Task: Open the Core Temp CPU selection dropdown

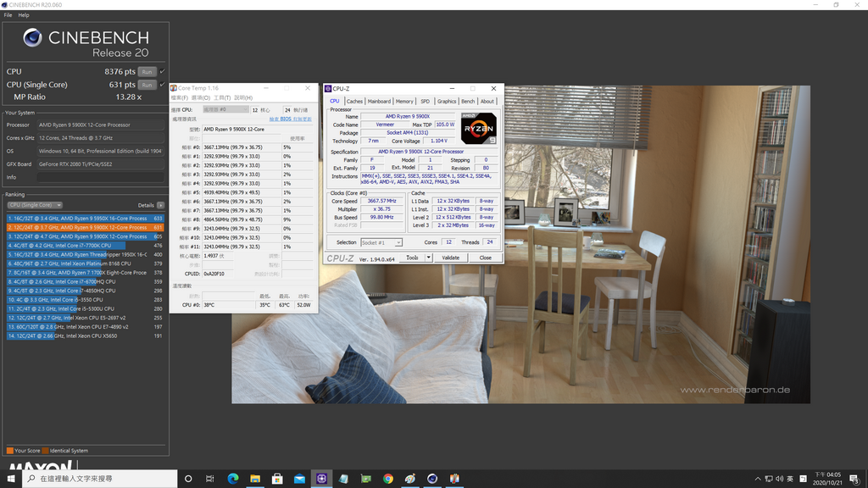Action: [x=225, y=109]
